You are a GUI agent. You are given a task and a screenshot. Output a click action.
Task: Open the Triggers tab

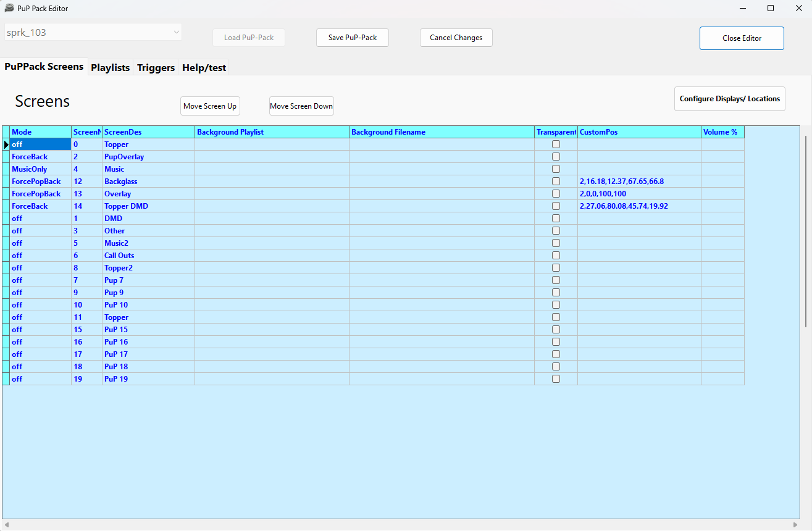point(156,68)
